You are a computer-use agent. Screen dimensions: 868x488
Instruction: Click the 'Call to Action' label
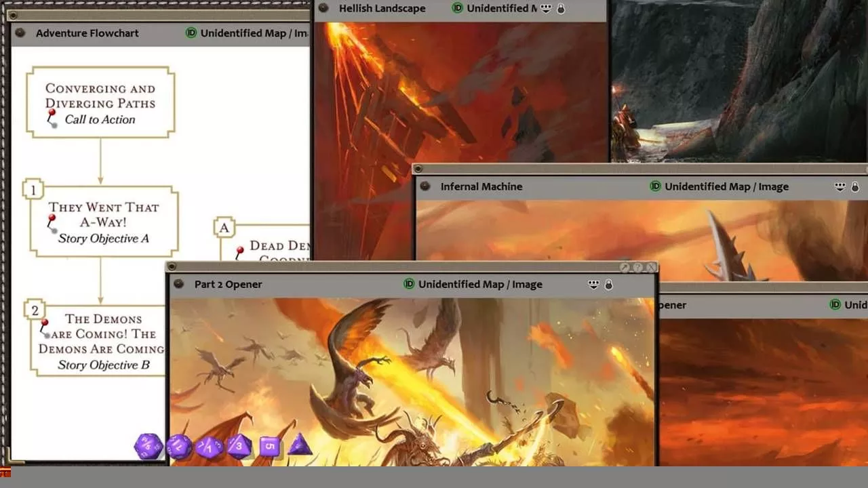100,119
